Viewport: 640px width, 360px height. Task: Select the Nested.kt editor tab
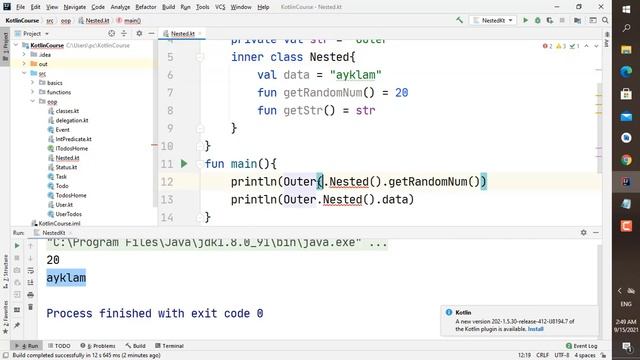(182, 33)
